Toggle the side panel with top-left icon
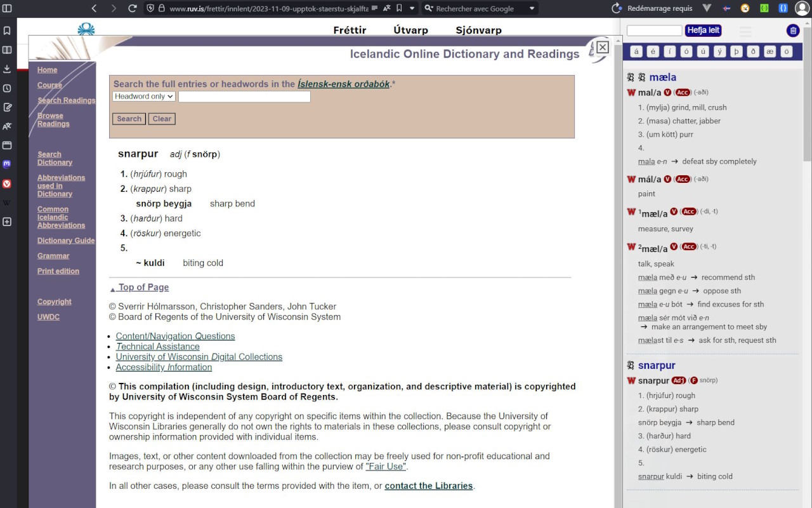Image resolution: width=812 pixels, height=508 pixels. click(7, 8)
